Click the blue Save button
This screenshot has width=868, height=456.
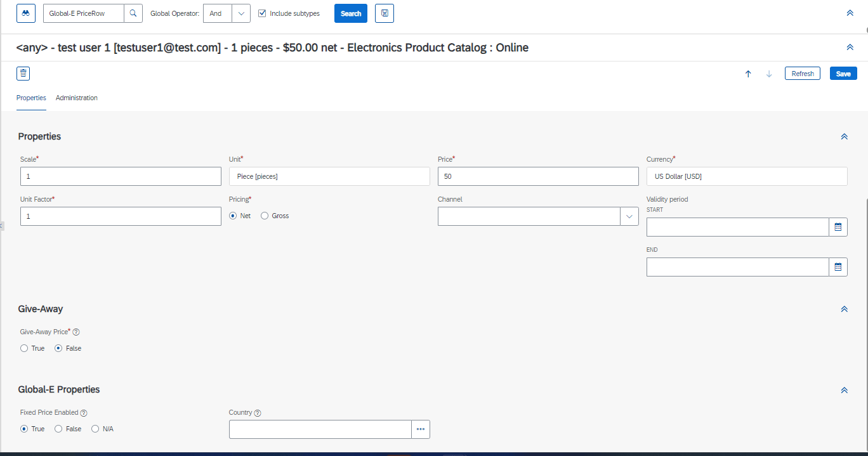click(x=843, y=74)
